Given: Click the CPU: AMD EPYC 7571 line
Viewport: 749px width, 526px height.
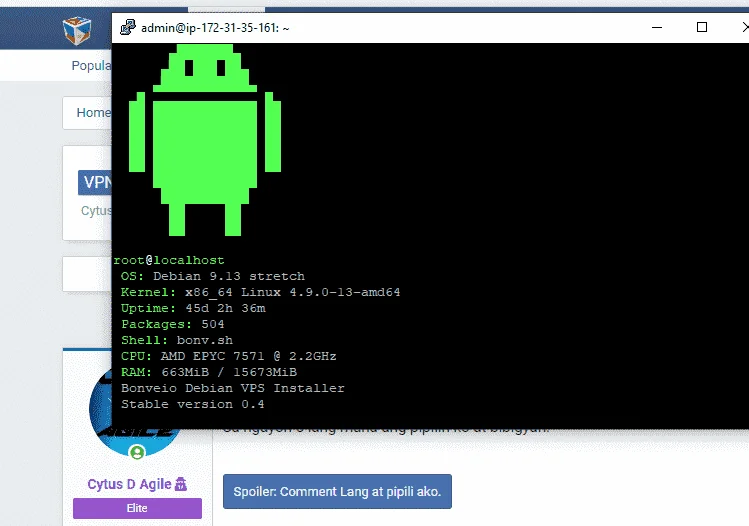Looking at the screenshot, I should tap(228, 356).
